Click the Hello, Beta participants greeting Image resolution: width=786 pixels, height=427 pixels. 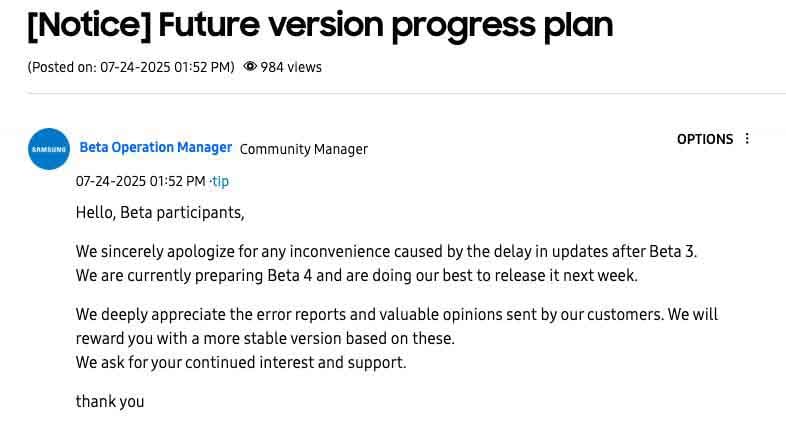coord(160,212)
